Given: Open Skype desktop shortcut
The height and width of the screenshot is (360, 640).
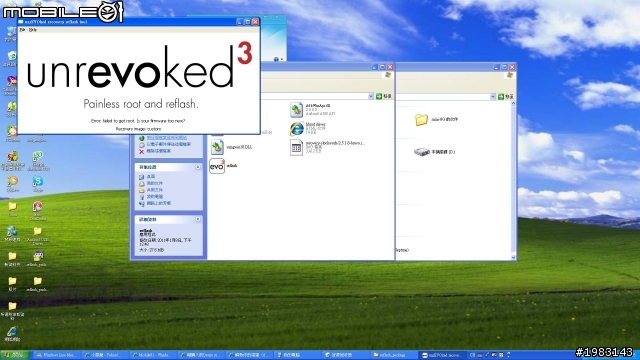Looking at the screenshot, I should click(x=38, y=183).
